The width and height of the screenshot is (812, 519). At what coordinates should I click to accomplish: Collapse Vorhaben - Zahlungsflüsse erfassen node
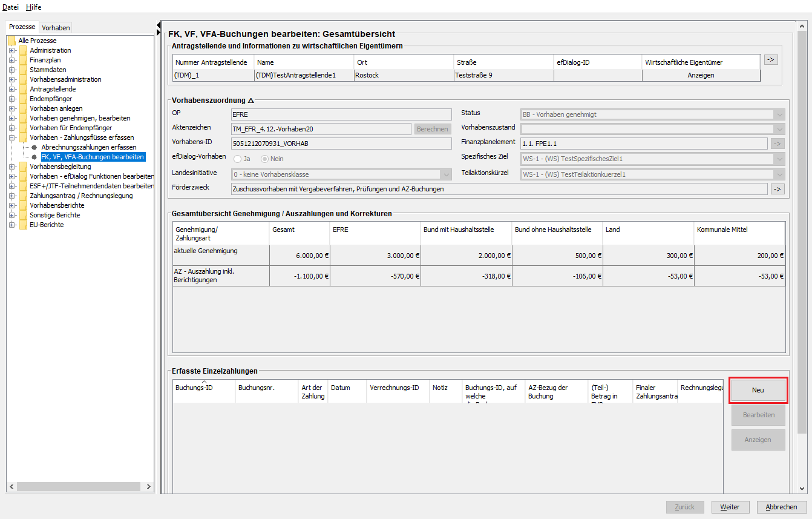(12, 137)
